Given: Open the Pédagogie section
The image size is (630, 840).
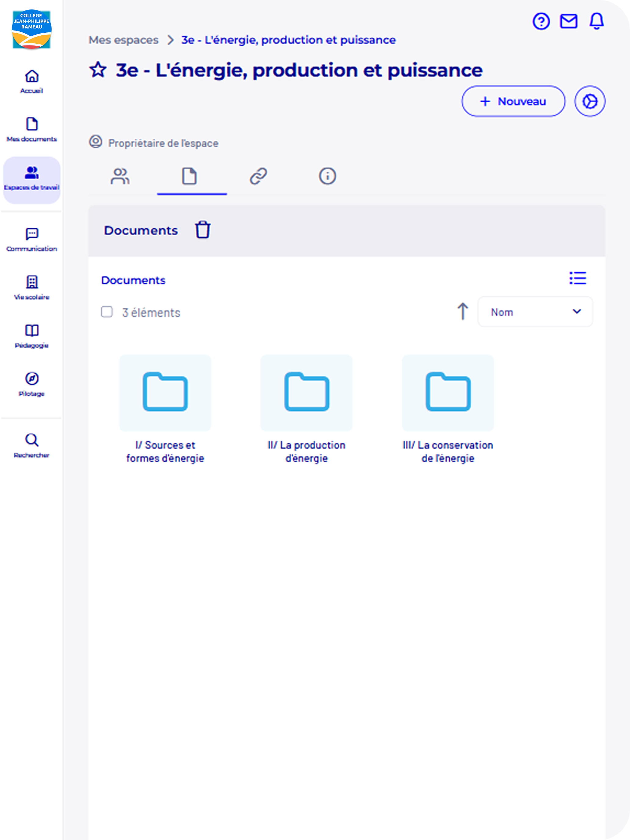Looking at the screenshot, I should [31, 336].
